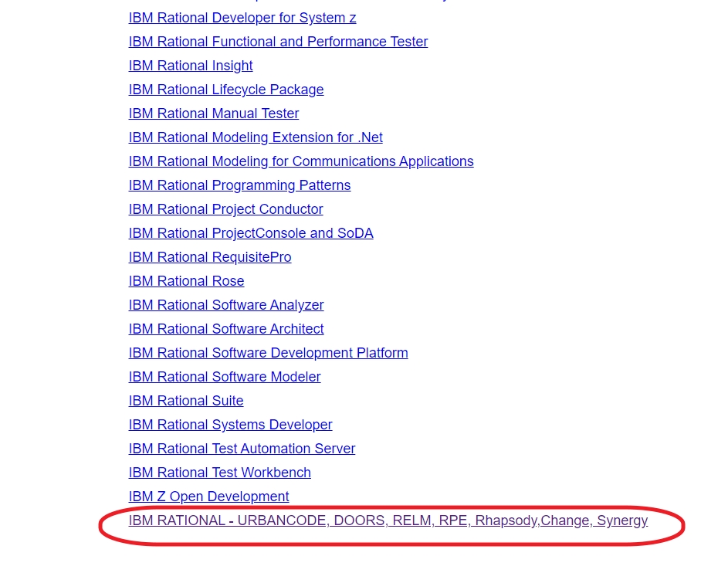Open IBM Rational ProjectConsole and SoDA
728x573 pixels.
pyautogui.click(x=251, y=233)
